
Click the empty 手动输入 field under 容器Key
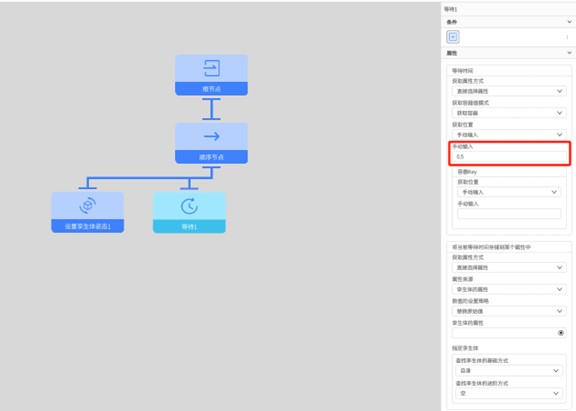(x=509, y=214)
